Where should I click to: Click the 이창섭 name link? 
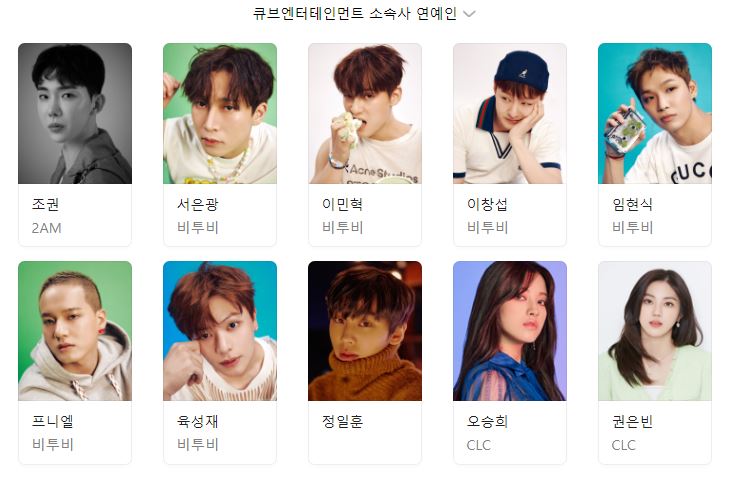487,204
